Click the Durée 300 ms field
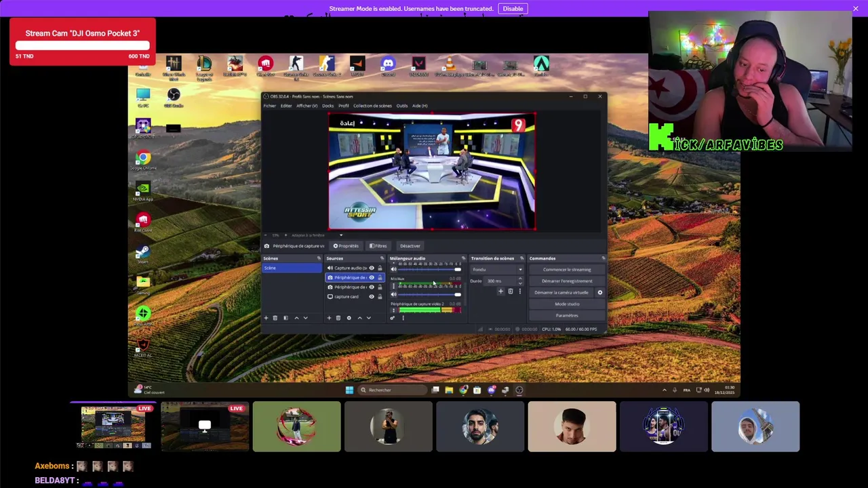 [x=504, y=281]
